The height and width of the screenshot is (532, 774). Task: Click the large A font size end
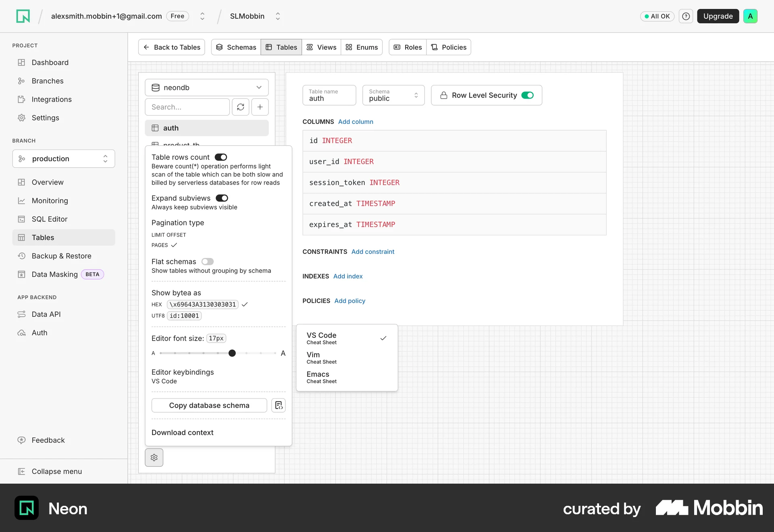coord(283,353)
